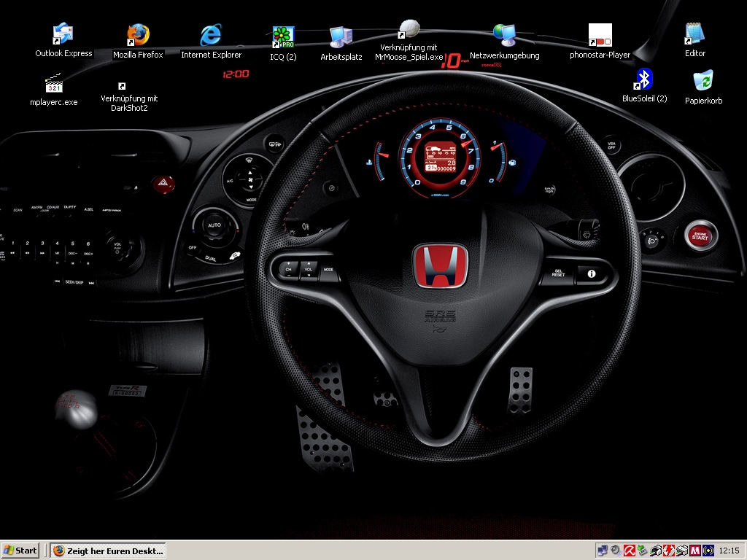Click the blue wireless signal tray icon
747x560 pixels.
point(708,551)
